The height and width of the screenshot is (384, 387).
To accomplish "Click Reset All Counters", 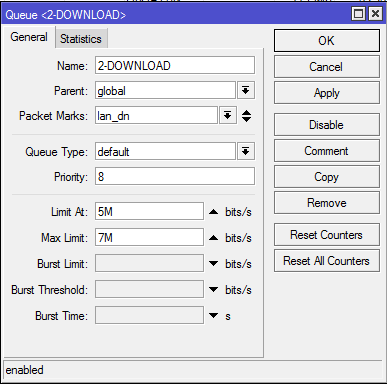I will pyautogui.click(x=327, y=261).
